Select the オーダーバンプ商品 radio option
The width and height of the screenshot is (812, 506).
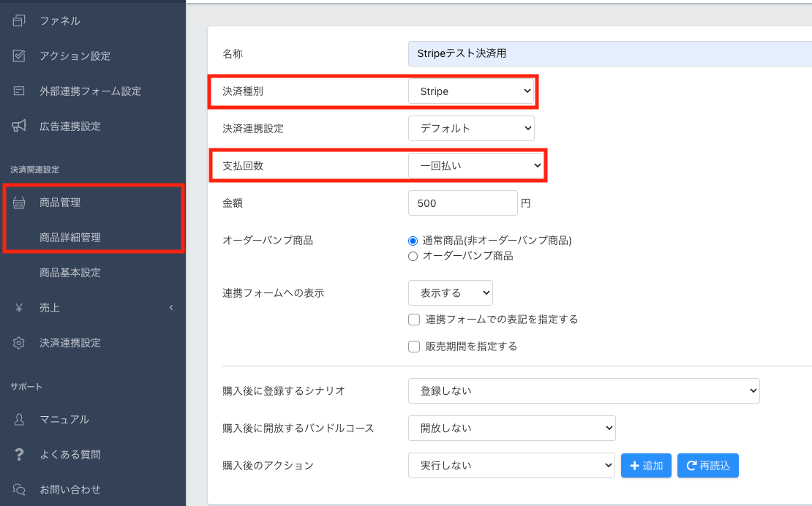click(413, 256)
